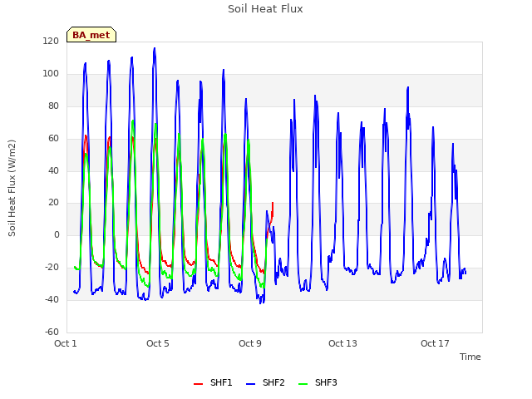This screenshot has height=399, width=532.
Task: Click the green SHF3 legend line marker
Action: click(x=303, y=384)
